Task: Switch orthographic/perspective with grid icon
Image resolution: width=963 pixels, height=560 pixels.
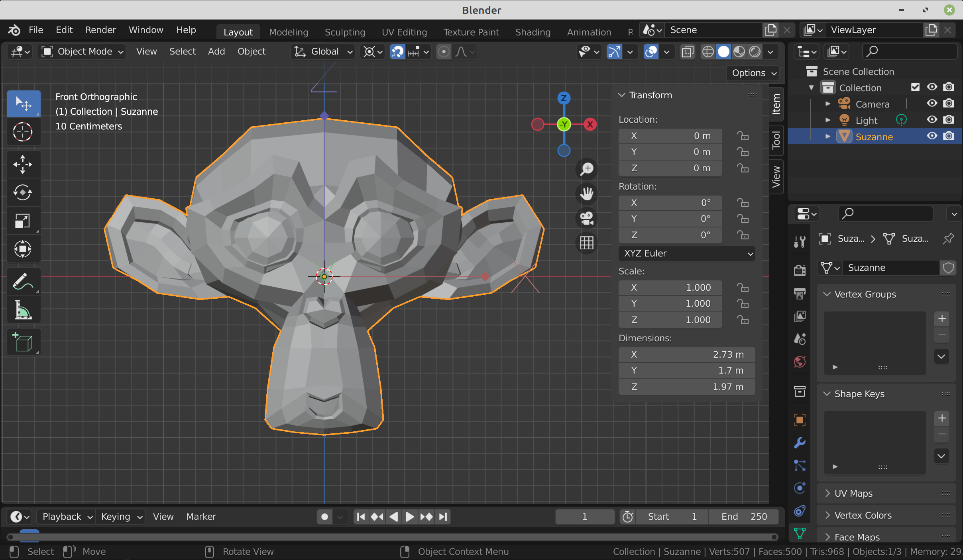Action: pos(587,243)
